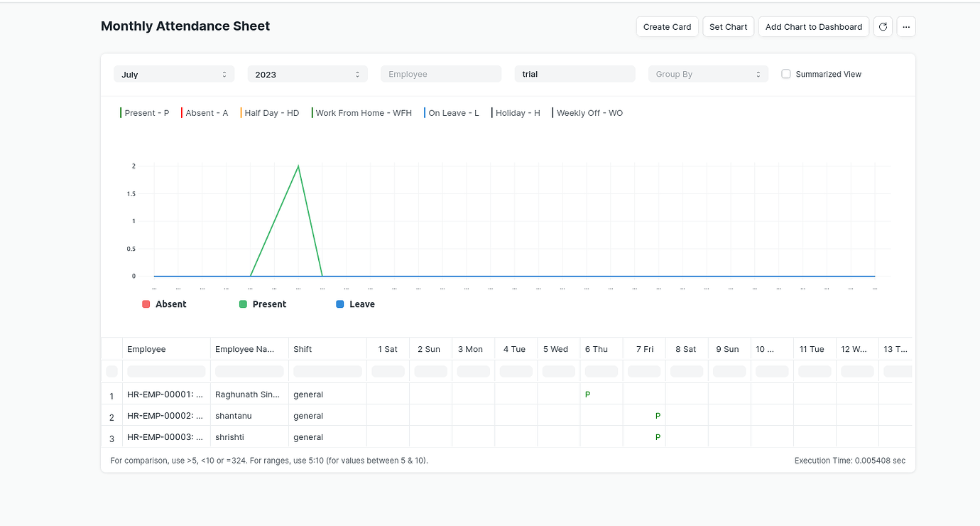The height and width of the screenshot is (526, 980).
Task: Select the Work From Home - WFH legend label
Action: pos(364,112)
